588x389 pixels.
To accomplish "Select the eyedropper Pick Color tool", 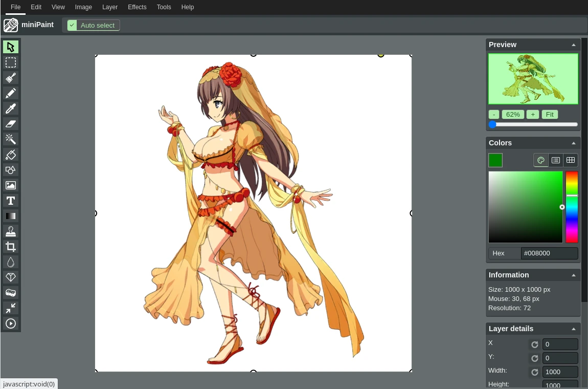I will tap(11, 109).
